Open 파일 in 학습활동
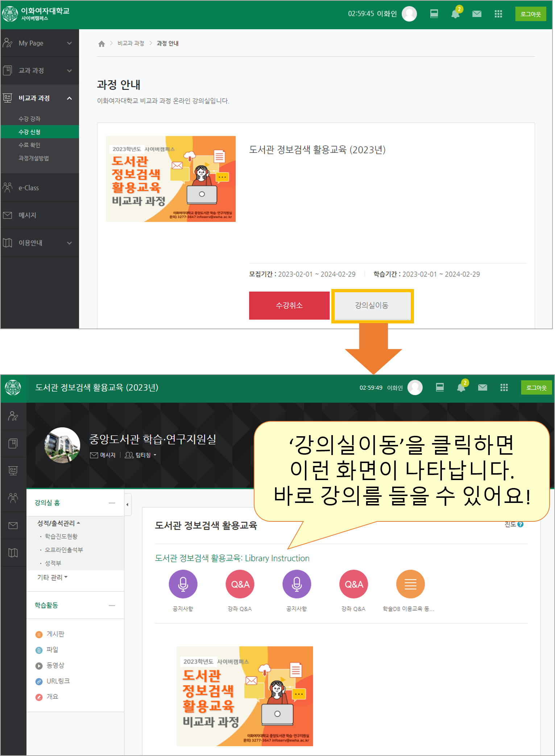 [47, 650]
